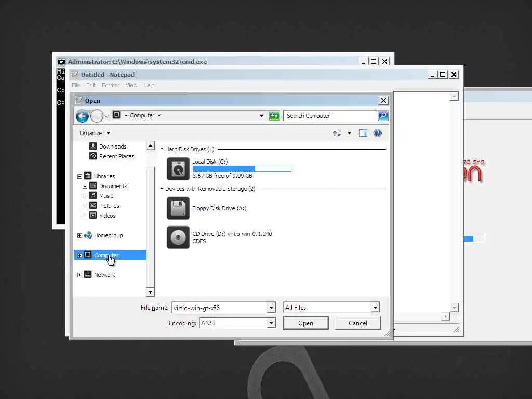Click "CDFS" text under CD Drive
532x399 pixels.
tap(199, 241)
